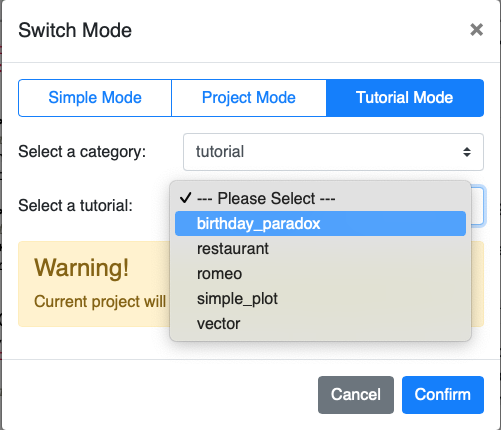The image size is (501, 430).
Task: Pick birthday_paradox from the tutorial list
Action: pyautogui.click(x=320, y=223)
